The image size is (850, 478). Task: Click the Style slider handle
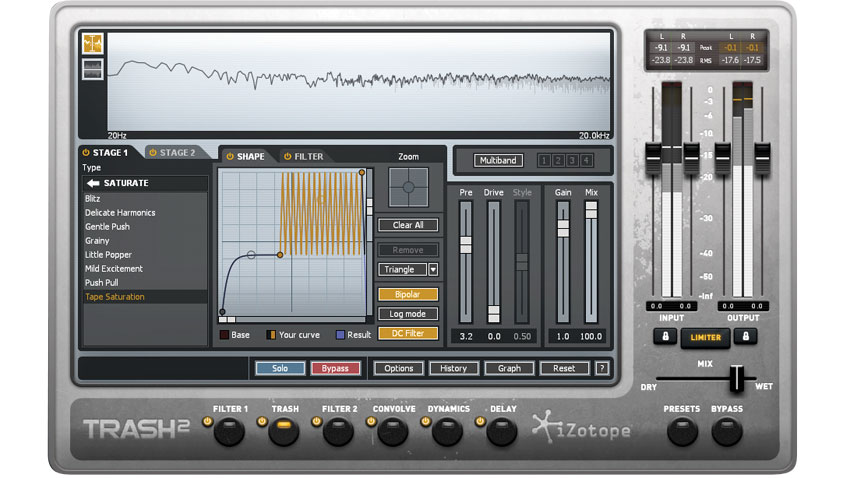pos(521,262)
